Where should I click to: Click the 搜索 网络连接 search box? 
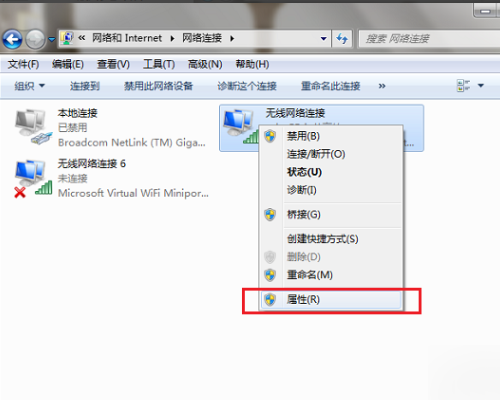tap(430, 39)
